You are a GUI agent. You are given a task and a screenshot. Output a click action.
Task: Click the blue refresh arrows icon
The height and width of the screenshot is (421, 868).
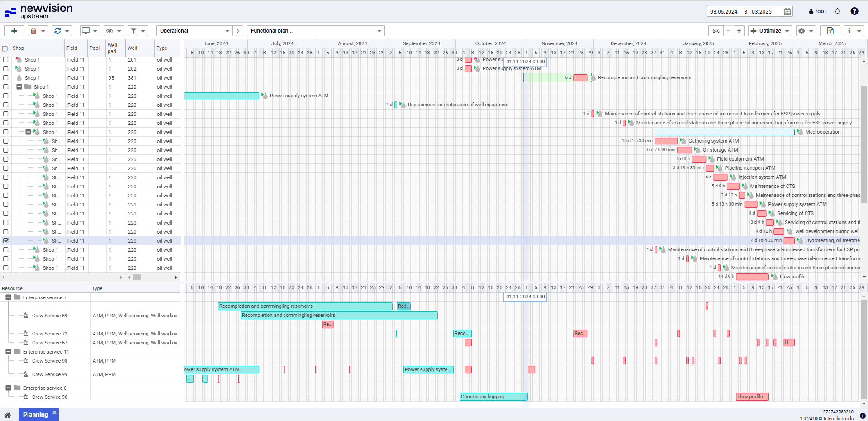(x=57, y=31)
